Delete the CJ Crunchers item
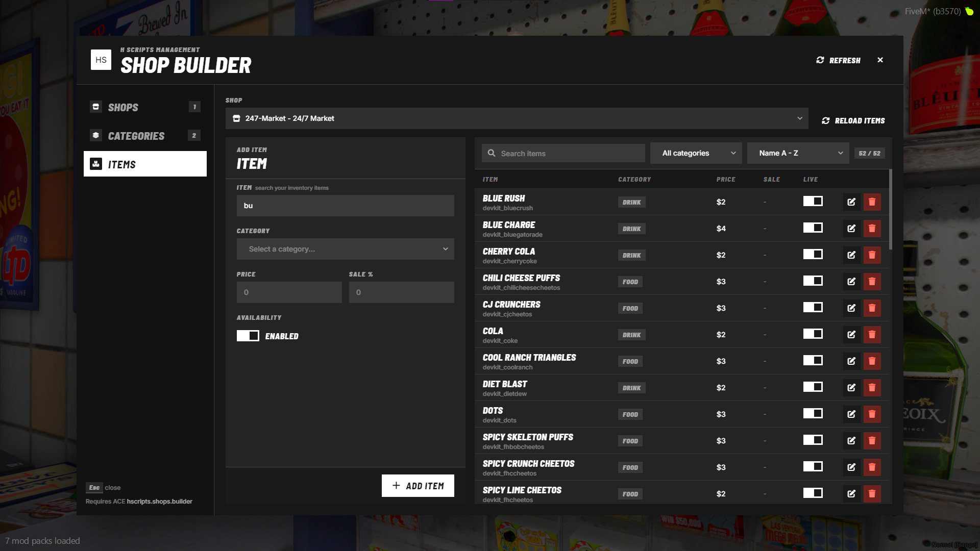The width and height of the screenshot is (980, 551). click(872, 308)
